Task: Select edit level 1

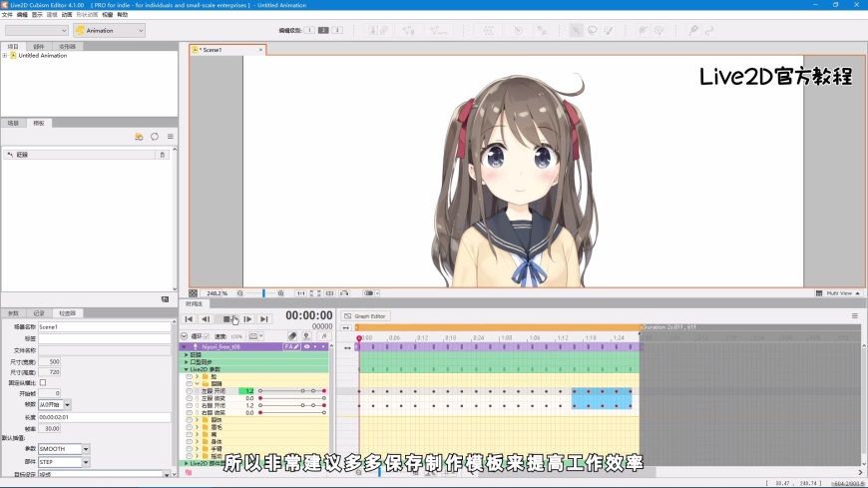Action: coord(309,31)
